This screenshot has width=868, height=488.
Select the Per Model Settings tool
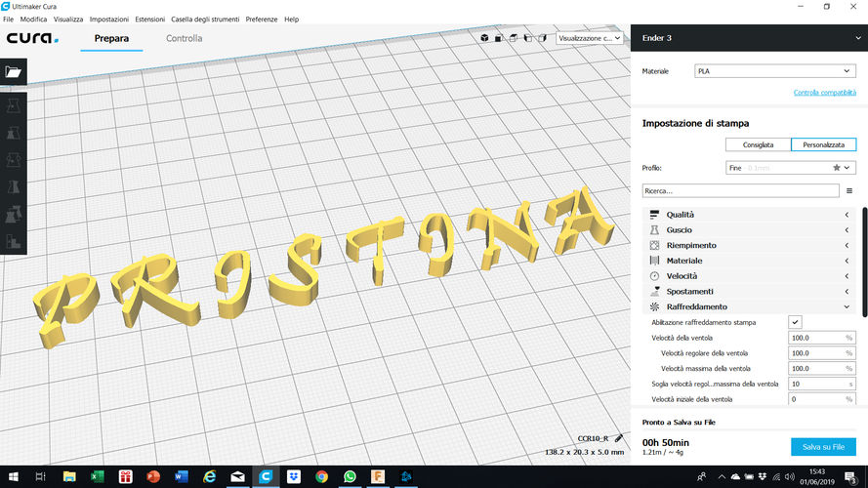14,214
